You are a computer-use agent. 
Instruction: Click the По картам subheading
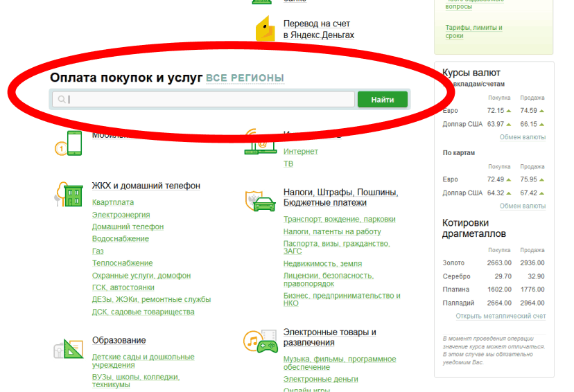click(x=459, y=153)
